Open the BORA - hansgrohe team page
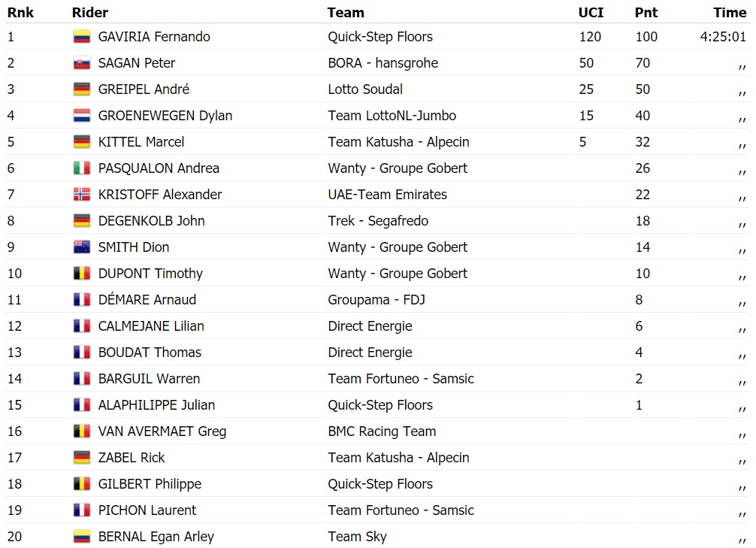Image resolution: width=756 pixels, height=548 pixels. click(x=383, y=63)
